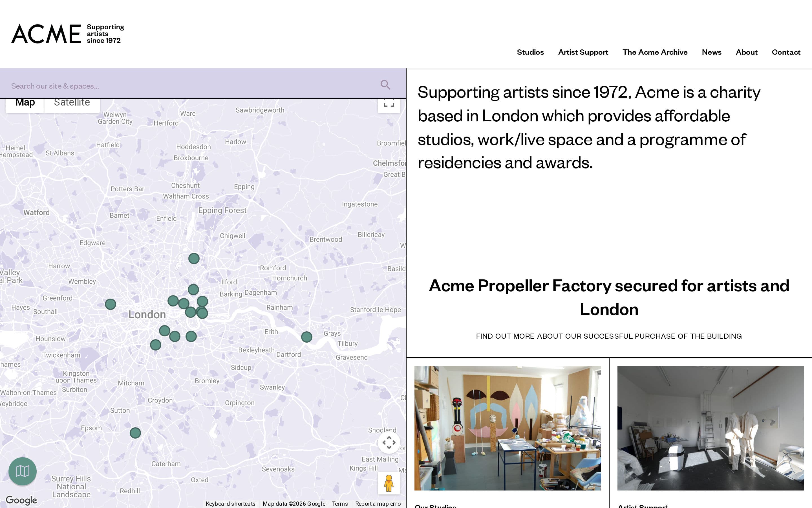Viewport: 812px width, 508px height.
Task: Click the 'London' label on the map
Action: coord(147,314)
